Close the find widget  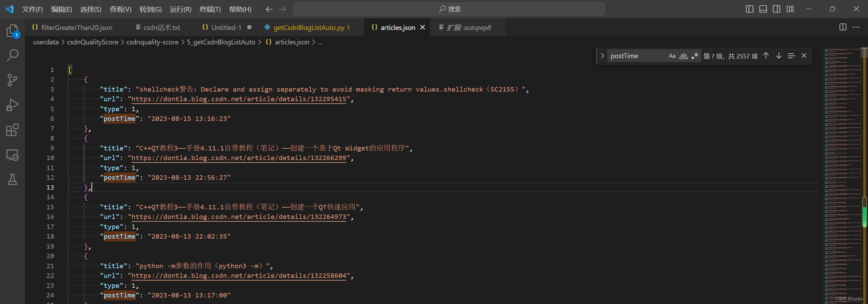pos(804,56)
